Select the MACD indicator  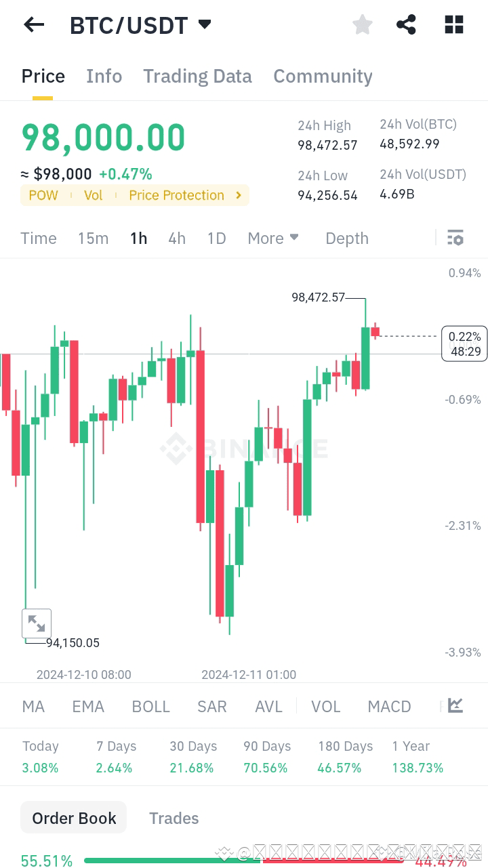[x=389, y=706]
